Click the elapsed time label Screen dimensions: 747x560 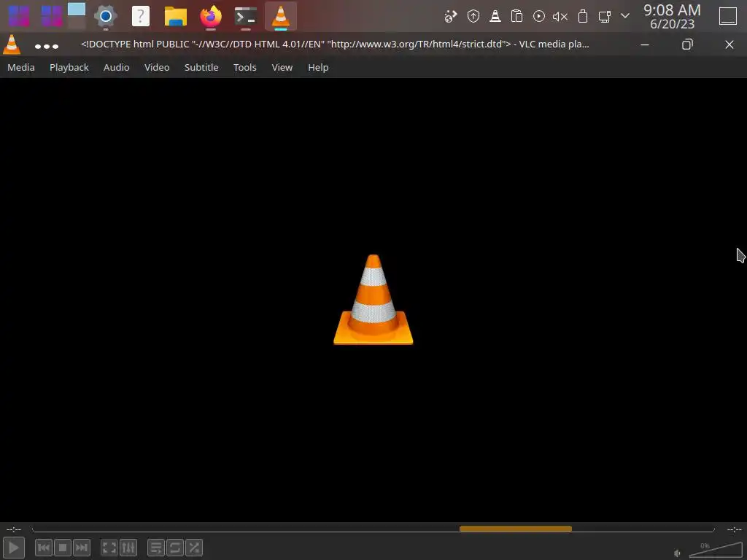point(14,529)
